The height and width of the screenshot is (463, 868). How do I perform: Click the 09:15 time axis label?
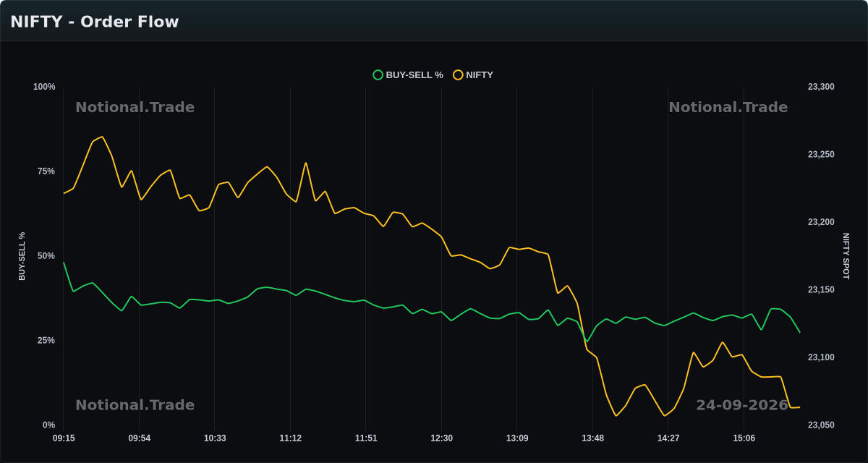[64, 438]
